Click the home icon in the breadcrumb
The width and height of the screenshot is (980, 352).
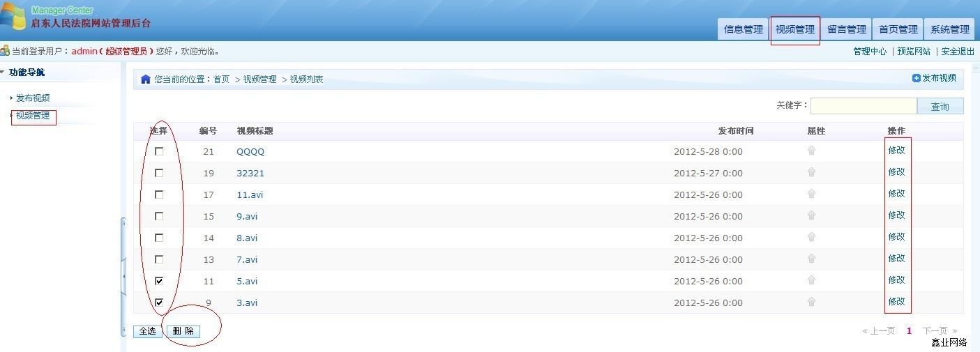coord(145,79)
